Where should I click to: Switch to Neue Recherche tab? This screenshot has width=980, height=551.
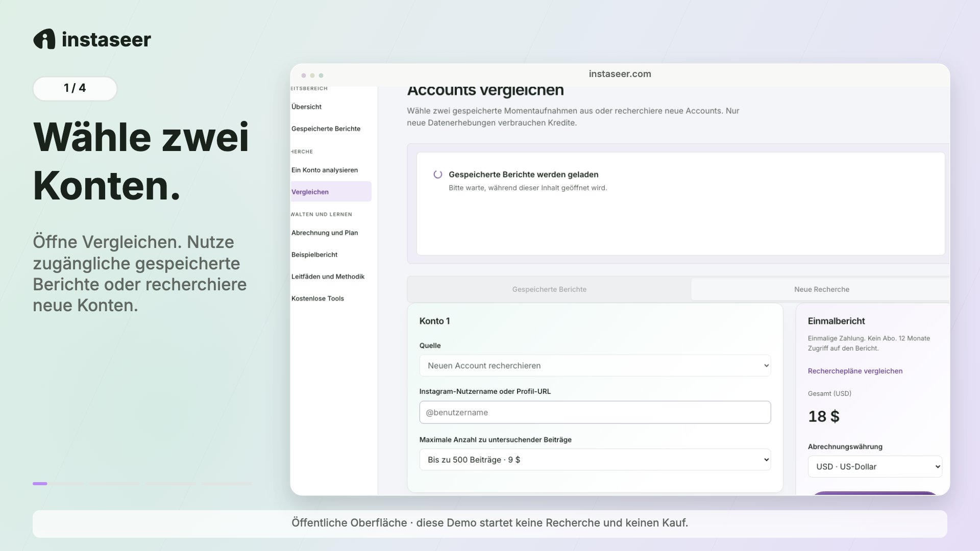pyautogui.click(x=821, y=289)
